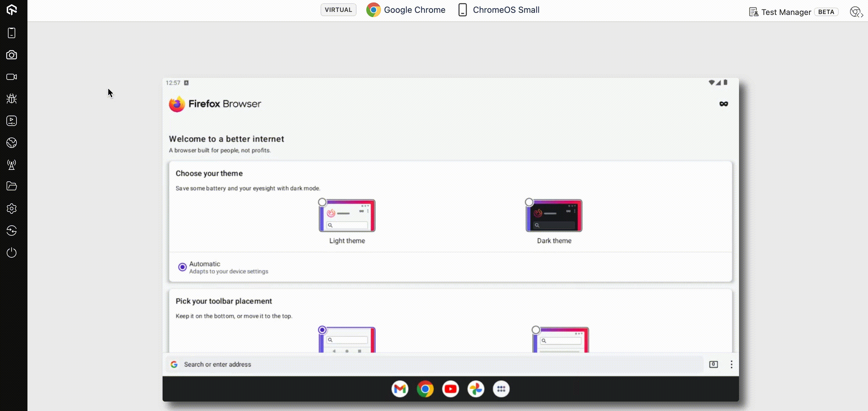Launch YouTube from the dock
This screenshot has height=411, width=868.
point(450,389)
